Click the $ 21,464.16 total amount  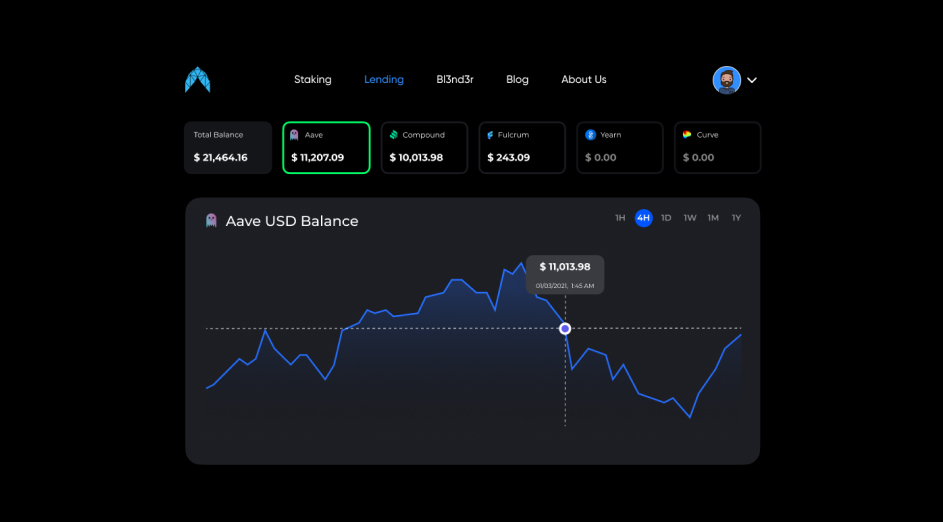coord(220,158)
